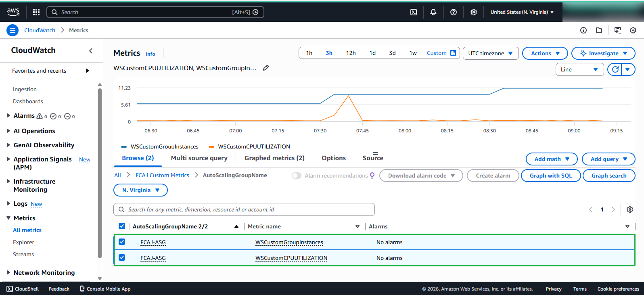Viewport: 644px width, 295px height.
Task: Open the refresh interval dropdown arrow
Action: (x=628, y=69)
